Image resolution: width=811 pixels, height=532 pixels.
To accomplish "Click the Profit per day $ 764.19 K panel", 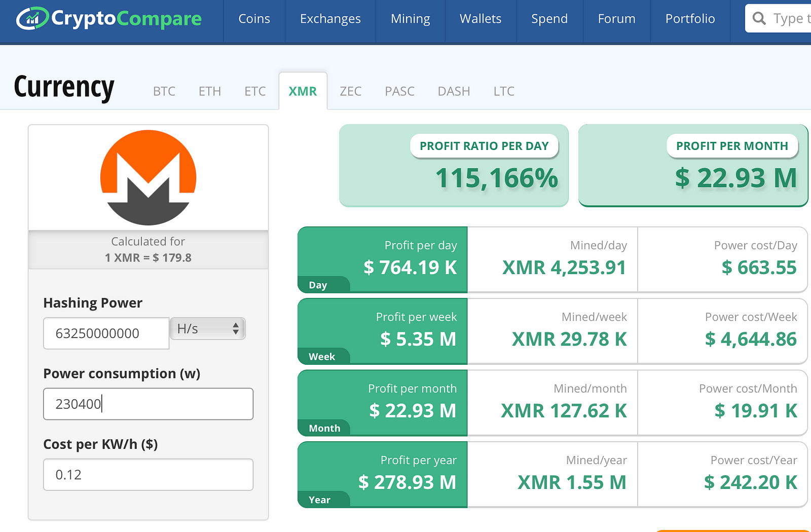I will pos(382,259).
